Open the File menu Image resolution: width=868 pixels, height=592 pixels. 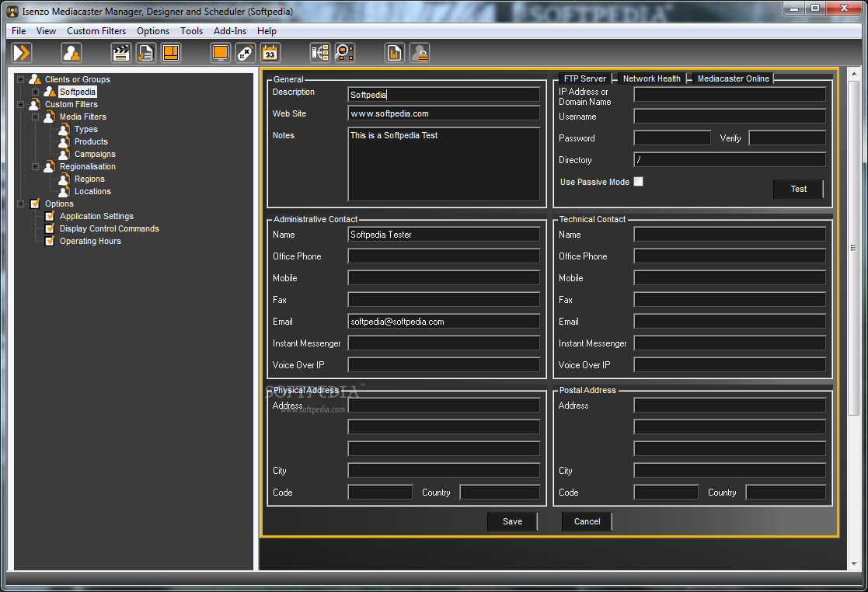pyautogui.click(x=19, y=31)
